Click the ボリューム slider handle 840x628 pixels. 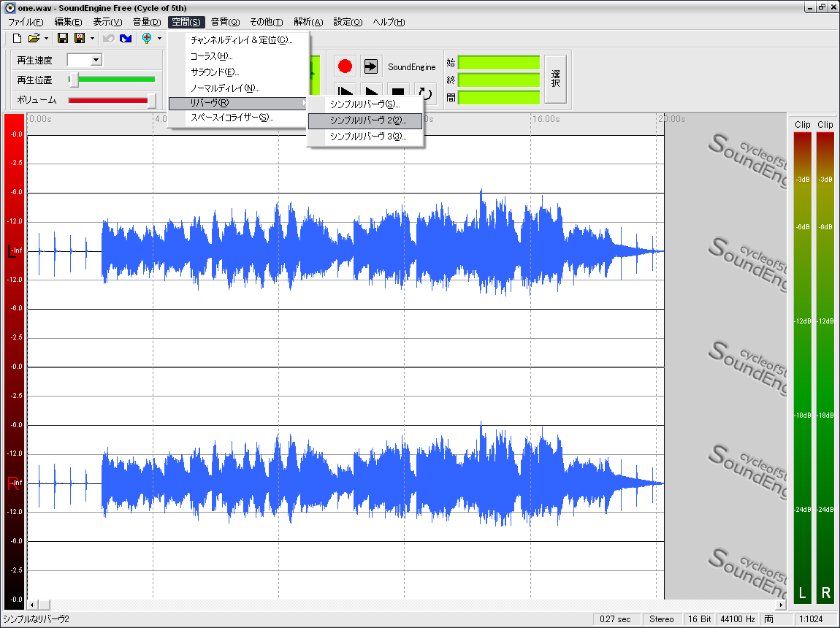[x=151, y=100]
